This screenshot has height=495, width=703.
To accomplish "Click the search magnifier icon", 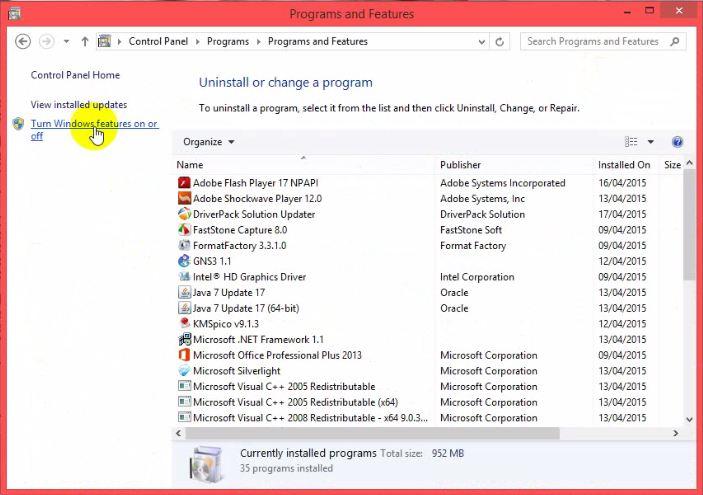I will click(x=675, y=41).
